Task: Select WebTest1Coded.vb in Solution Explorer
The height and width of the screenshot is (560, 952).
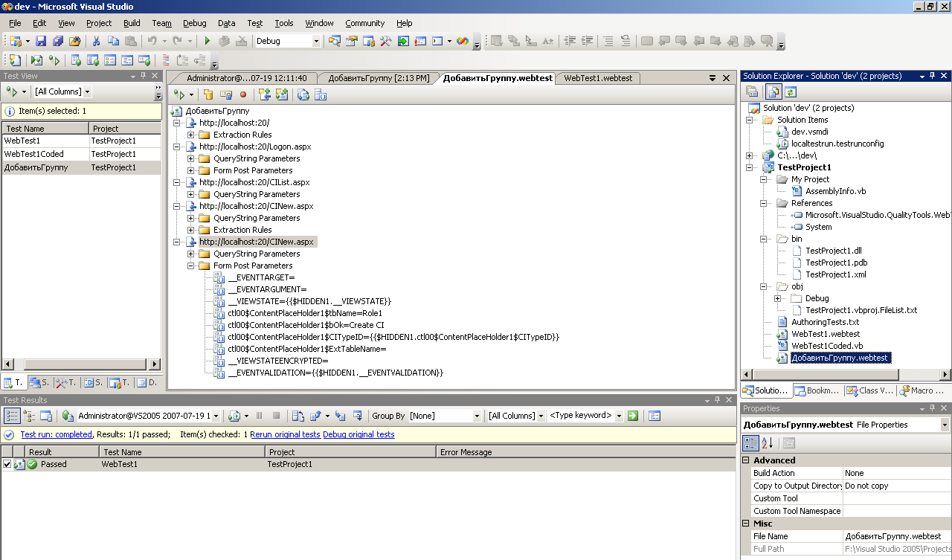Action: 827,346
